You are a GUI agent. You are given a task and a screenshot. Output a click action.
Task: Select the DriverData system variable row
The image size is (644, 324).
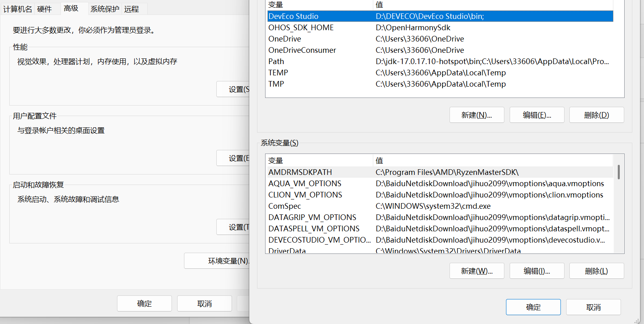(x=440, y=250)
